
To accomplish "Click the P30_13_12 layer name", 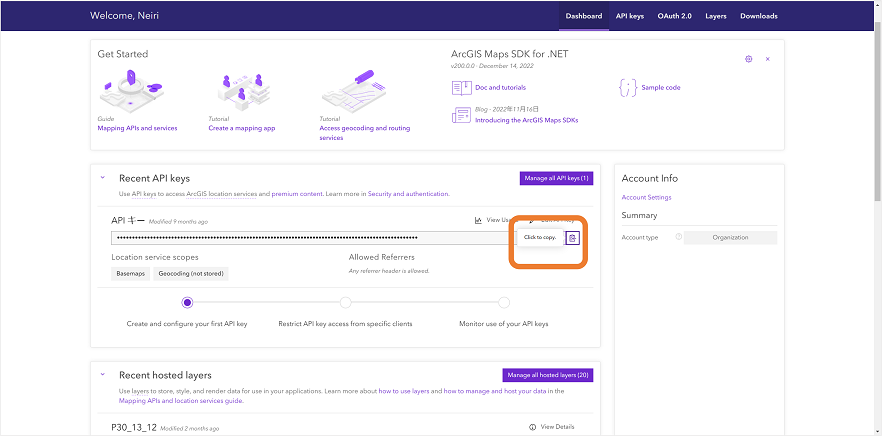I will (134, 427).
